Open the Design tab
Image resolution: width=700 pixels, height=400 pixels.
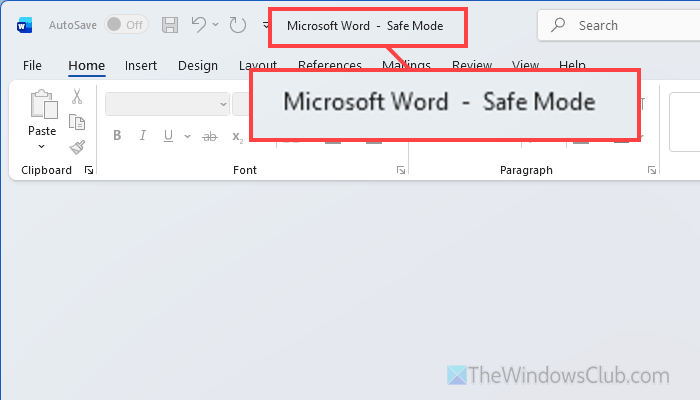[198, 66]
